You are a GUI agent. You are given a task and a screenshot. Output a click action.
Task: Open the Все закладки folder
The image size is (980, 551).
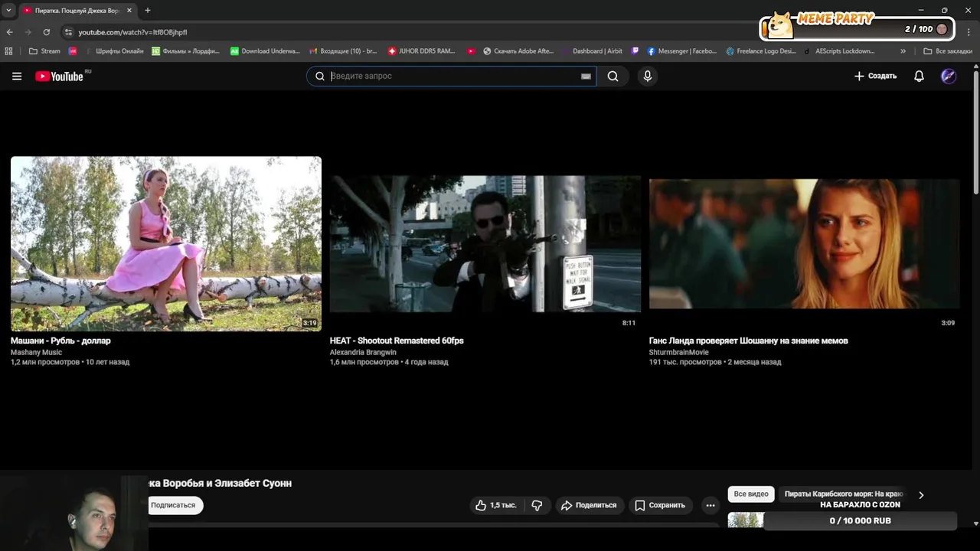pyautogui.click(x=948, y=51)
